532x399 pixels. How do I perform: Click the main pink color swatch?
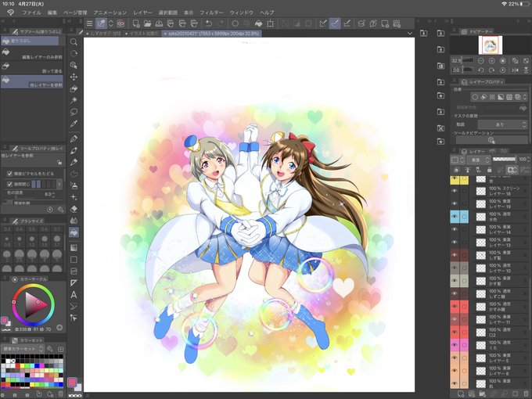[x=72, y=383]
